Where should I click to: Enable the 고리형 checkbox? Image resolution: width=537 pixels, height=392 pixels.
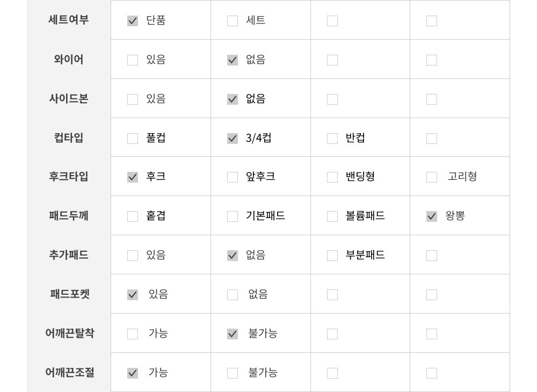[x=432, y=177]
